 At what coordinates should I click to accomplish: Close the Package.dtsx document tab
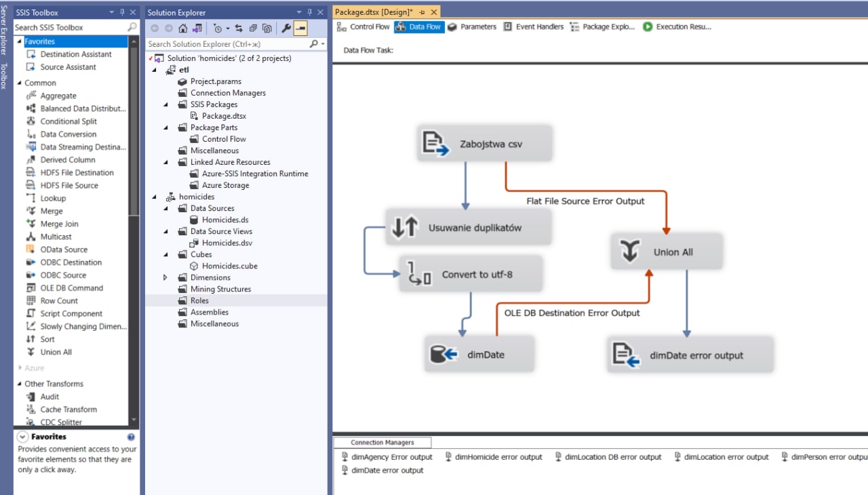433,12
